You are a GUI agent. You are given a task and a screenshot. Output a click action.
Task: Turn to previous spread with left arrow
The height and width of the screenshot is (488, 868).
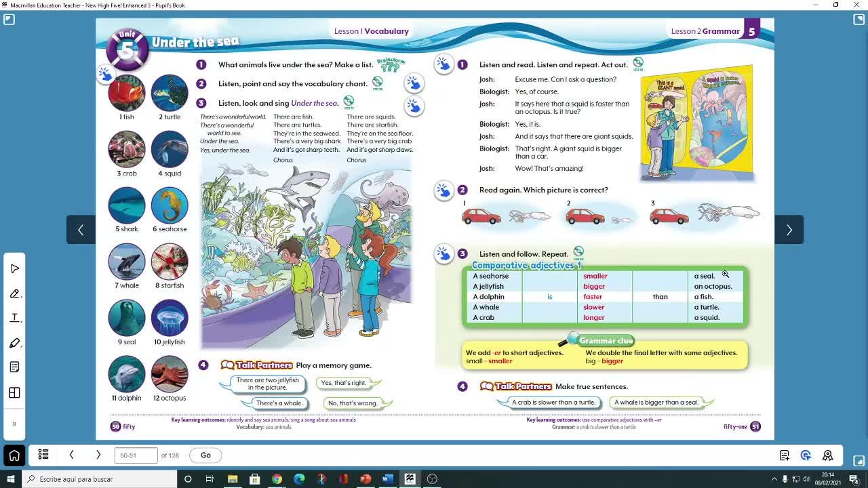81,230
